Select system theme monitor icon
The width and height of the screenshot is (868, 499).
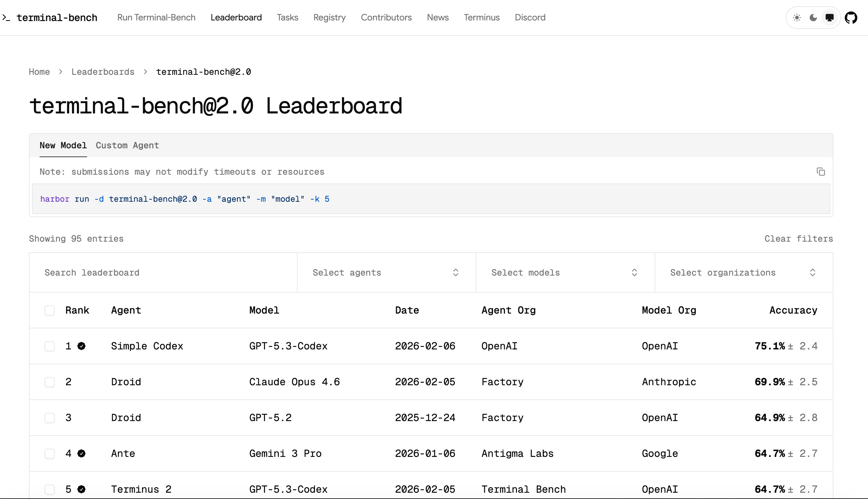click(x=829, y=18)
